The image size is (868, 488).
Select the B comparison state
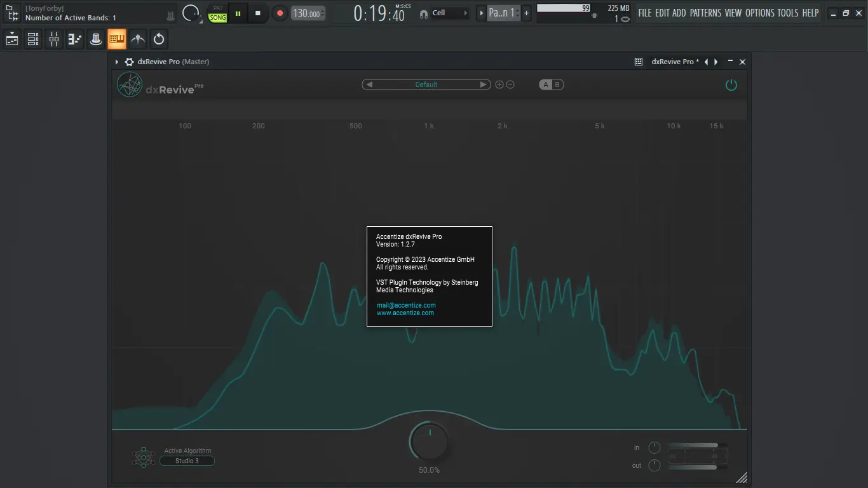tap(557, 85)
